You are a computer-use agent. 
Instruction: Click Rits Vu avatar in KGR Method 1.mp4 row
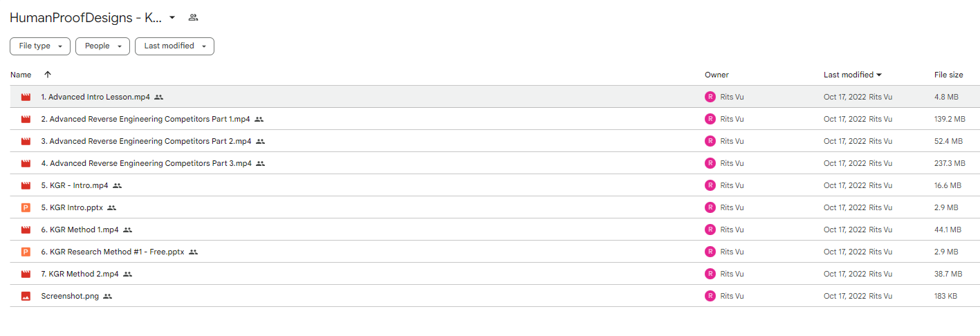click(710, 230)
